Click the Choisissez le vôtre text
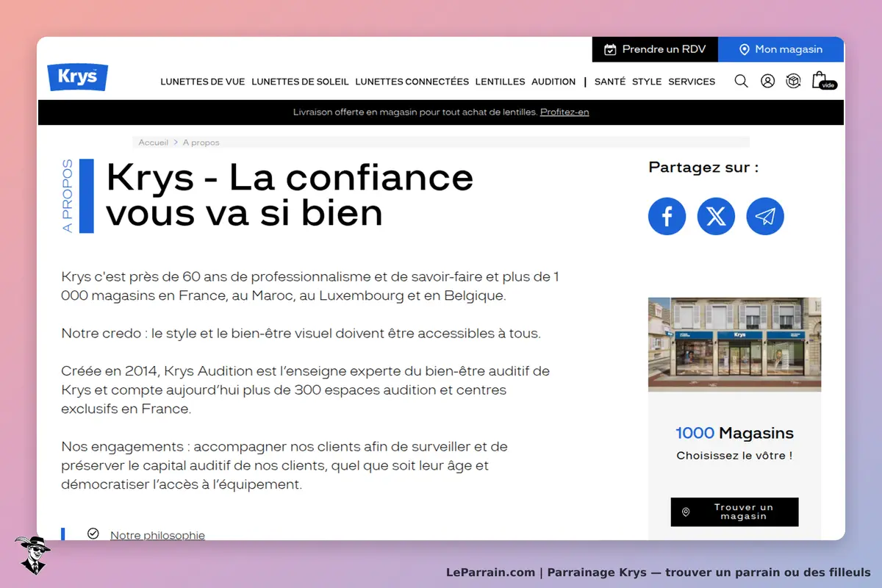Screen dimensions: 882x588 pyautogui.click(x=734, y=456)
